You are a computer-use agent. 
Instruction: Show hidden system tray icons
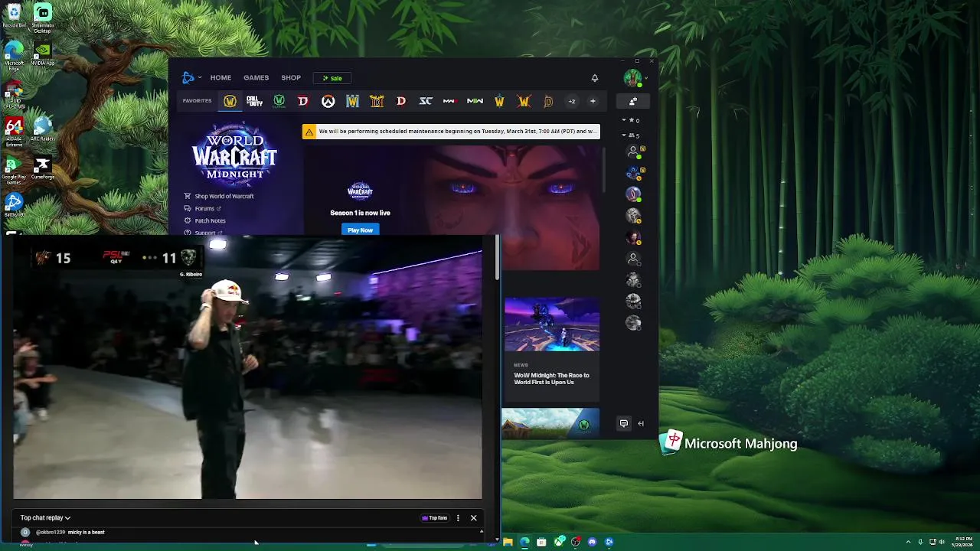[908, 542]
